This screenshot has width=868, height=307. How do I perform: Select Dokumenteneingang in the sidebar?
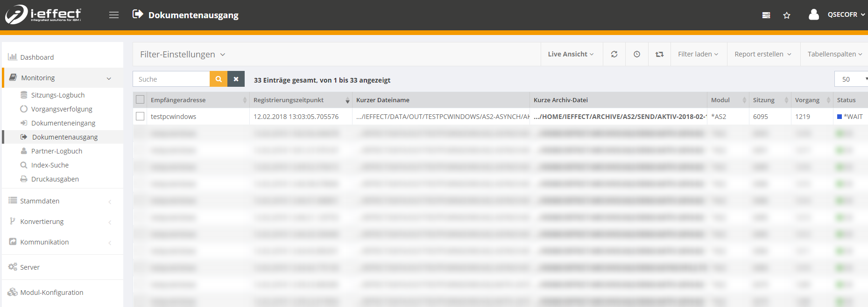coord(63,123)
